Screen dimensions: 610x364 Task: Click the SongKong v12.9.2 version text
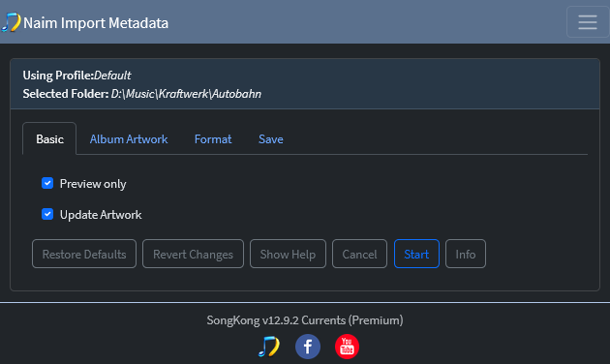point(305,320)
